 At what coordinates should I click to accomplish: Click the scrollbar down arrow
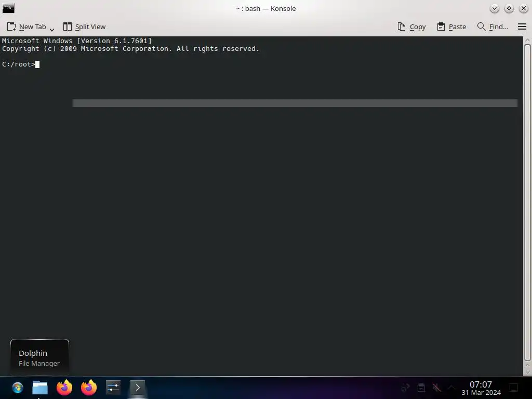tap(527, 372)
